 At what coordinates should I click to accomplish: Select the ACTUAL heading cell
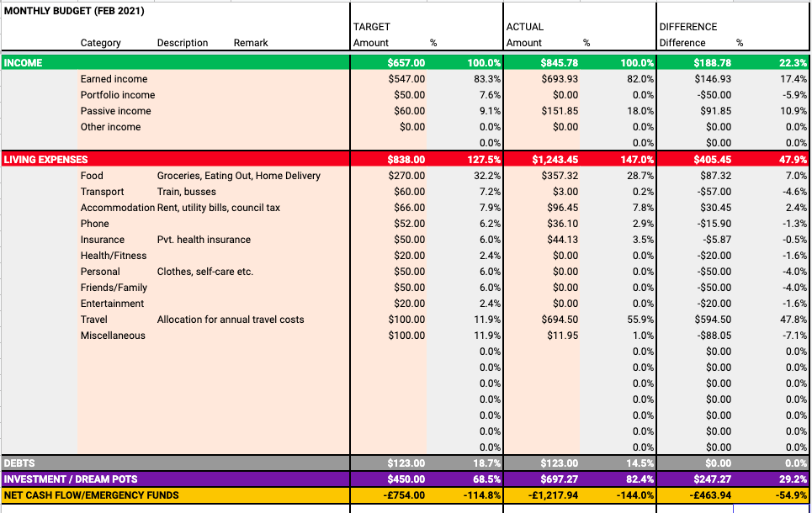click(x=524, y=27)
